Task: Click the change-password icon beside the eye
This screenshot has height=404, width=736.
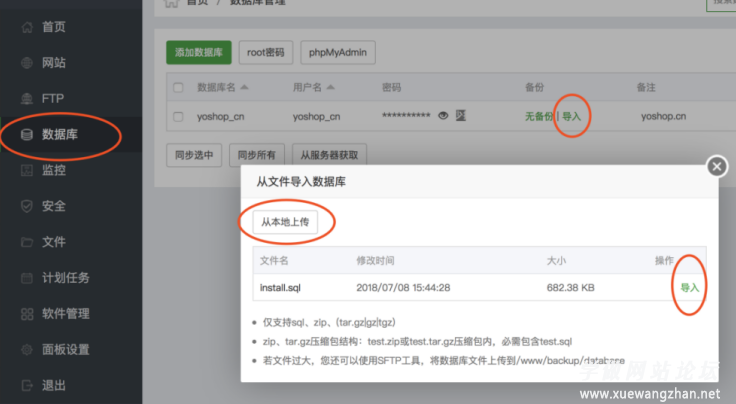Action: (x=461, y=115)
